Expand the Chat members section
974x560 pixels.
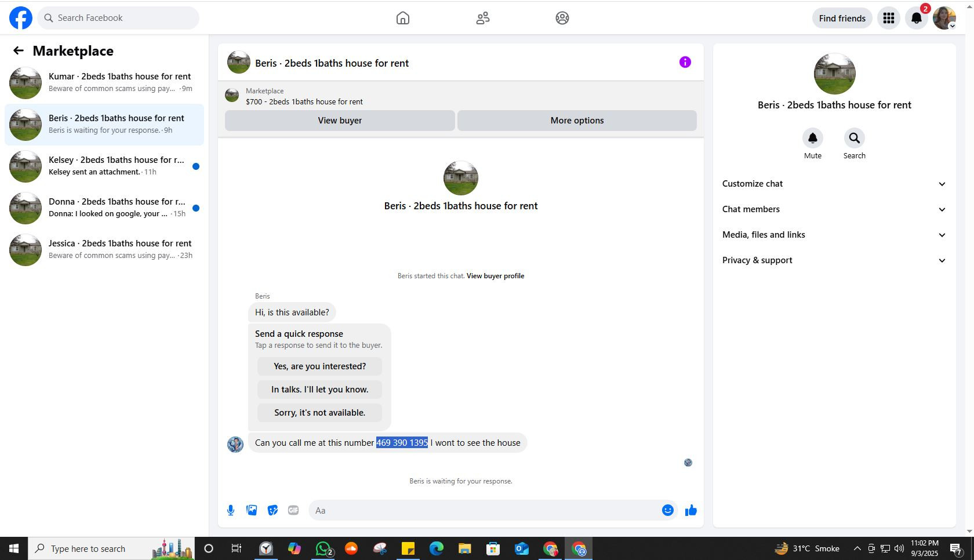pyautogui.click(x=834, y=209)
